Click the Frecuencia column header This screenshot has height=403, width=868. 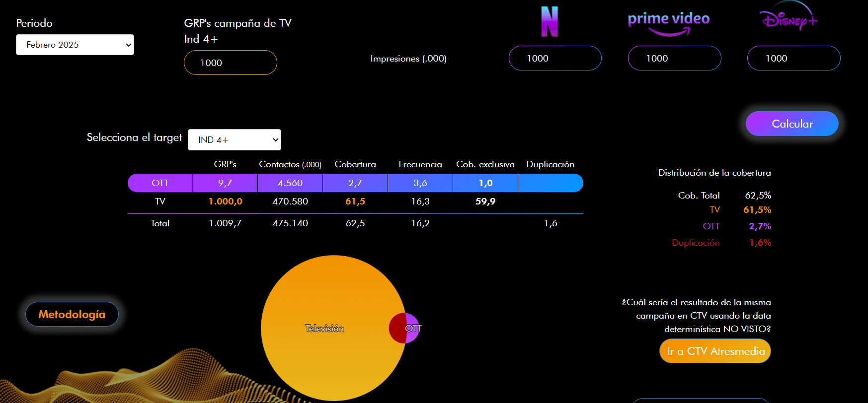tap(420, 164)
